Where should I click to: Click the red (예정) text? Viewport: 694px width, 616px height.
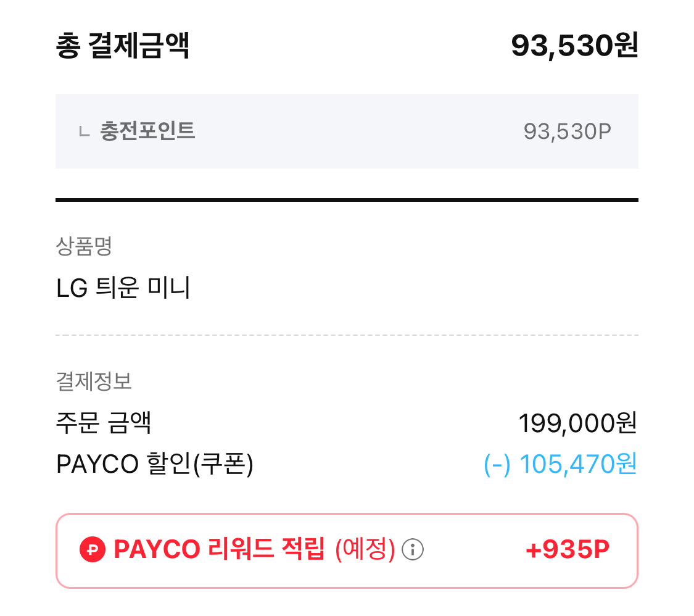pyautogui.click(x=365, y=549)
